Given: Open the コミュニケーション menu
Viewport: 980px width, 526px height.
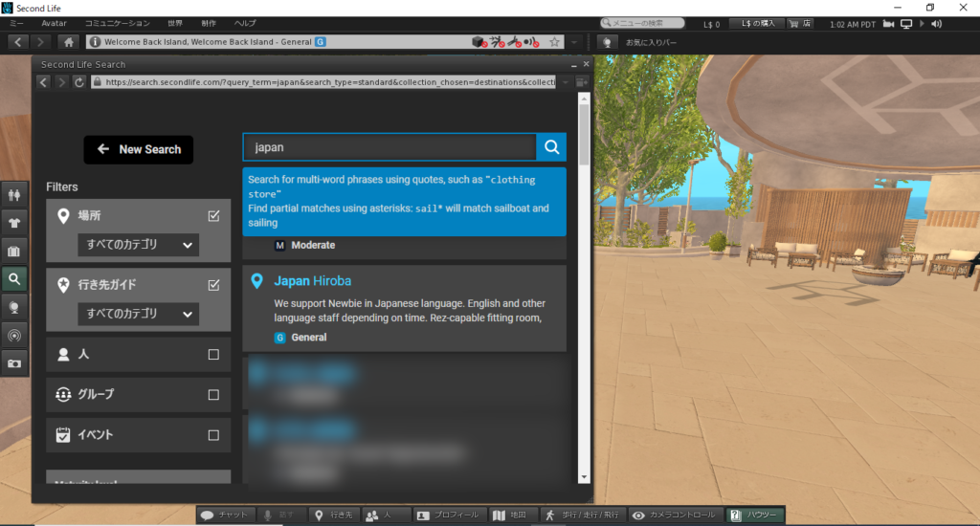Looking at the screenshot, I should 118,23.
